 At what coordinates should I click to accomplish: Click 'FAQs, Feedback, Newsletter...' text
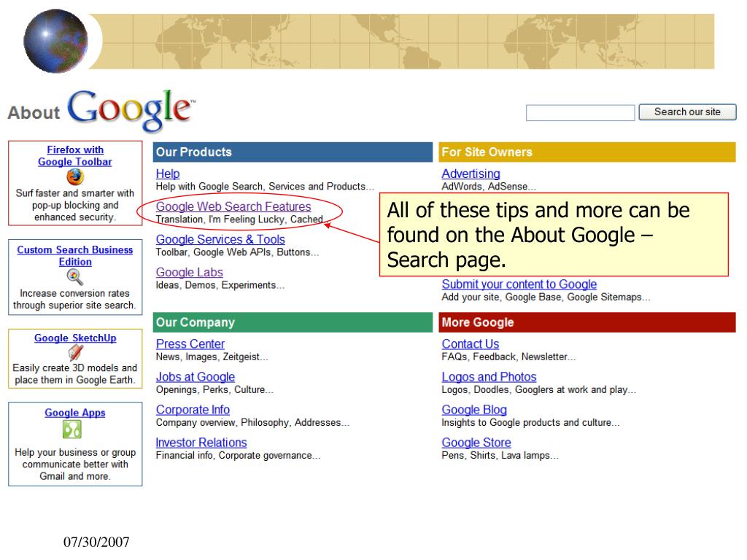[508, 357]
